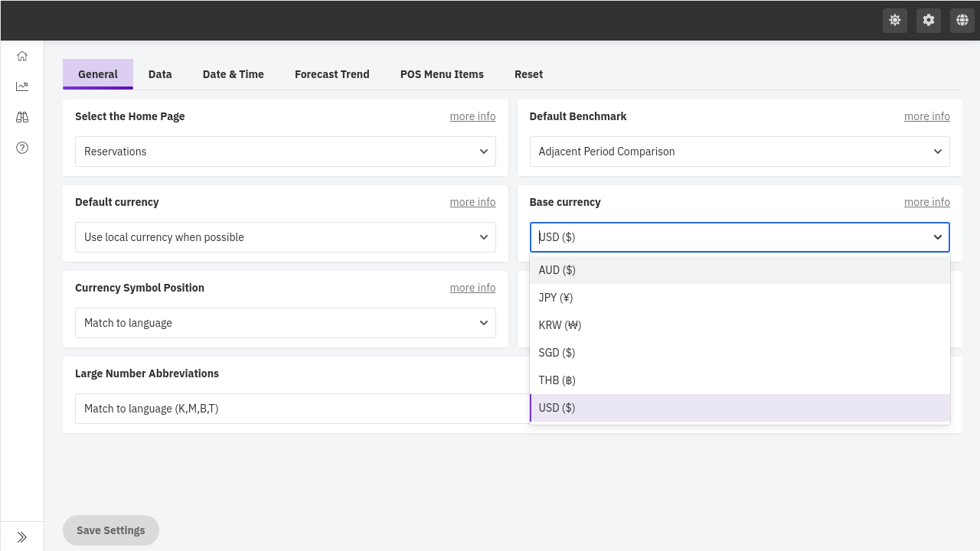Viewport: 980px width, 551px height.
Task: Choose SGD ($) from the currency list
Action: (x=740, y=353)
